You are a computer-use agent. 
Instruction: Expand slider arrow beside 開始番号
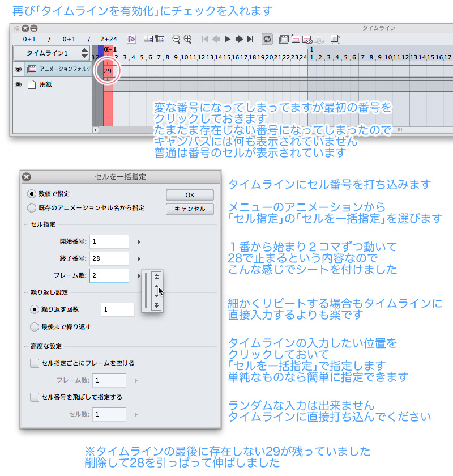139,241
